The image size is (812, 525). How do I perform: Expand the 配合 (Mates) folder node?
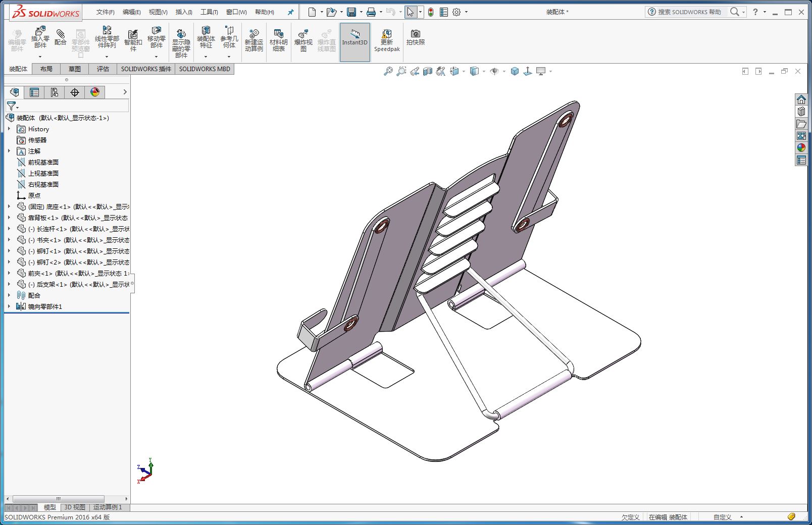click(9, 295)
